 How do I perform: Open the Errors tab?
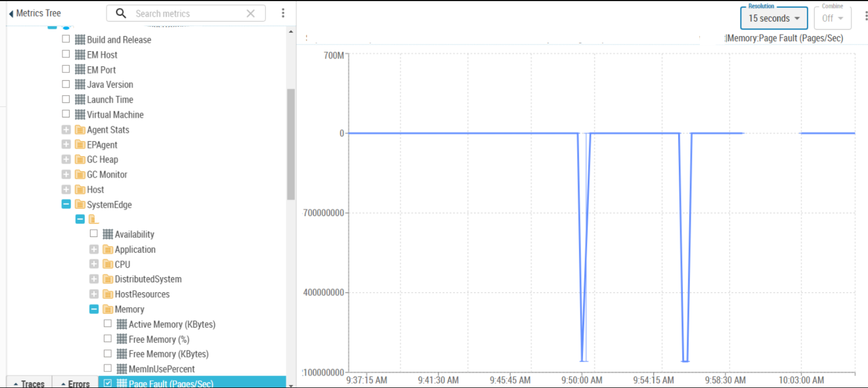(75, 383)
